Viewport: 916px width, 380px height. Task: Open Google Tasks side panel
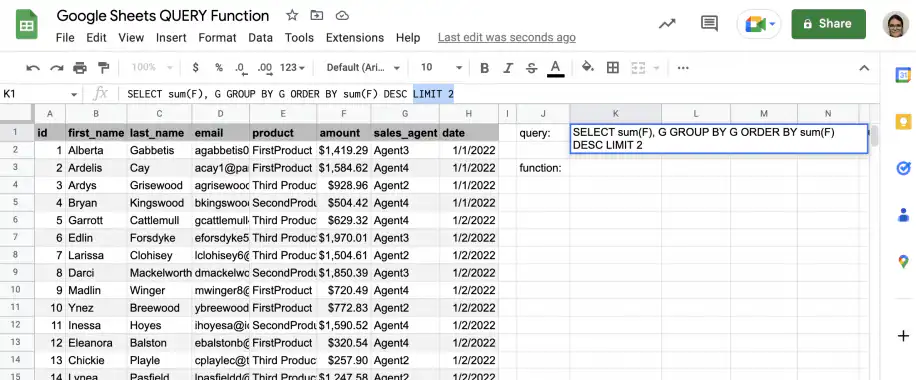[903, 168]
